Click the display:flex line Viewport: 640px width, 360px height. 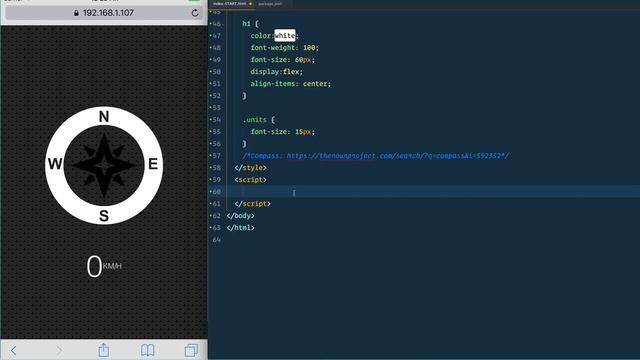click(277, 72)
